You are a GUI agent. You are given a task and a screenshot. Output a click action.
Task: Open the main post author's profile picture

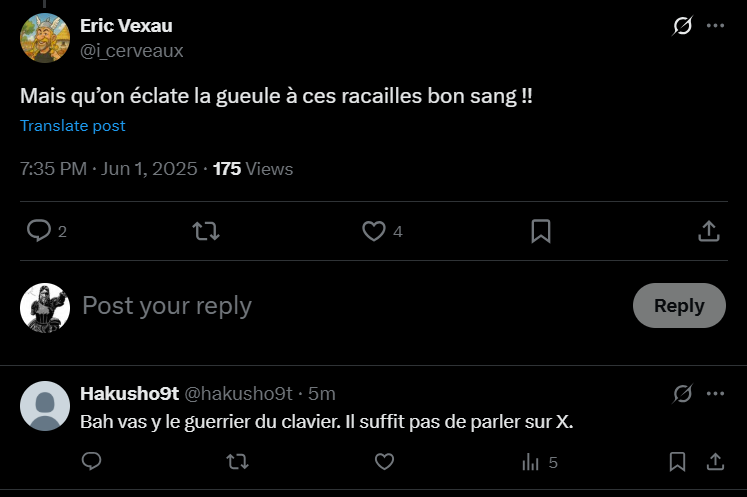(x=44, y=38)
